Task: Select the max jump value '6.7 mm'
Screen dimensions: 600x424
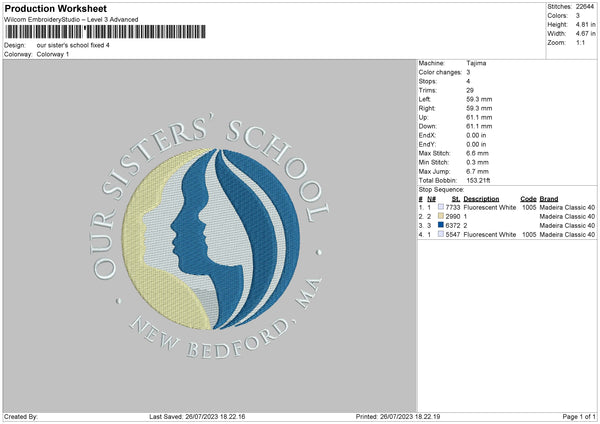Action: click(x=477, y=171)
